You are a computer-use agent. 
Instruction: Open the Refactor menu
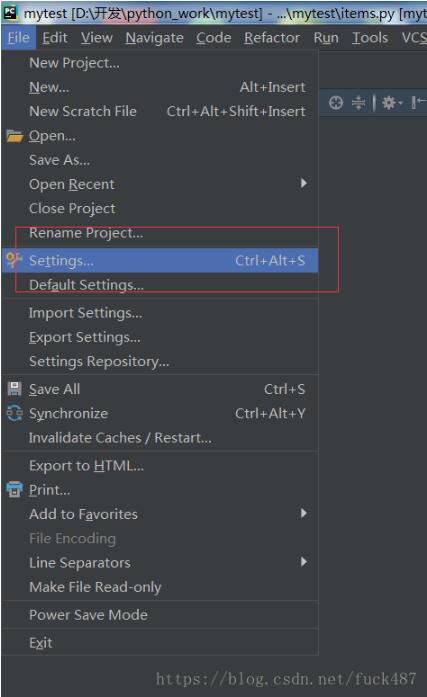[272, 38]
